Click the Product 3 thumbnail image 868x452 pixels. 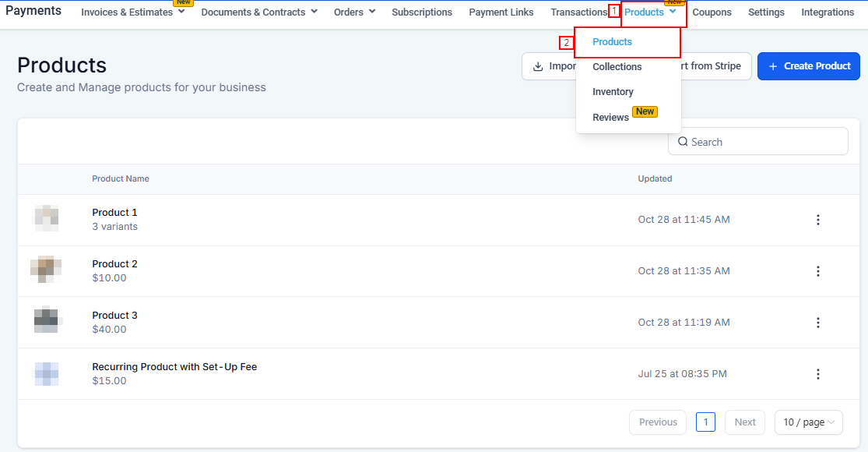click(47, 320)
